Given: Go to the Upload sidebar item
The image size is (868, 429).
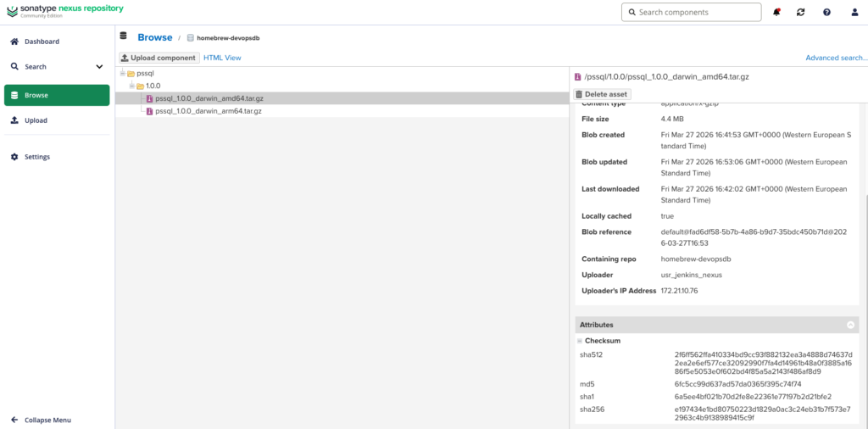Looking at the screenshot, I should click(36, 120).
